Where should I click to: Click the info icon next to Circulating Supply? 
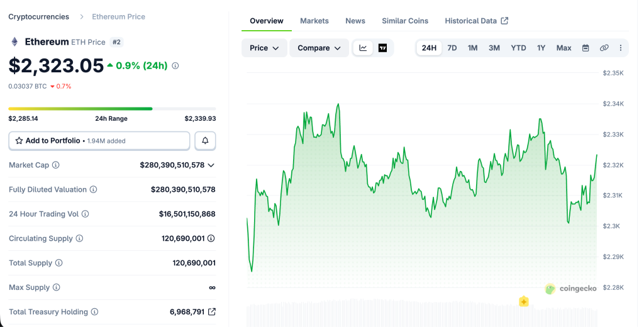tap(79, 238)
